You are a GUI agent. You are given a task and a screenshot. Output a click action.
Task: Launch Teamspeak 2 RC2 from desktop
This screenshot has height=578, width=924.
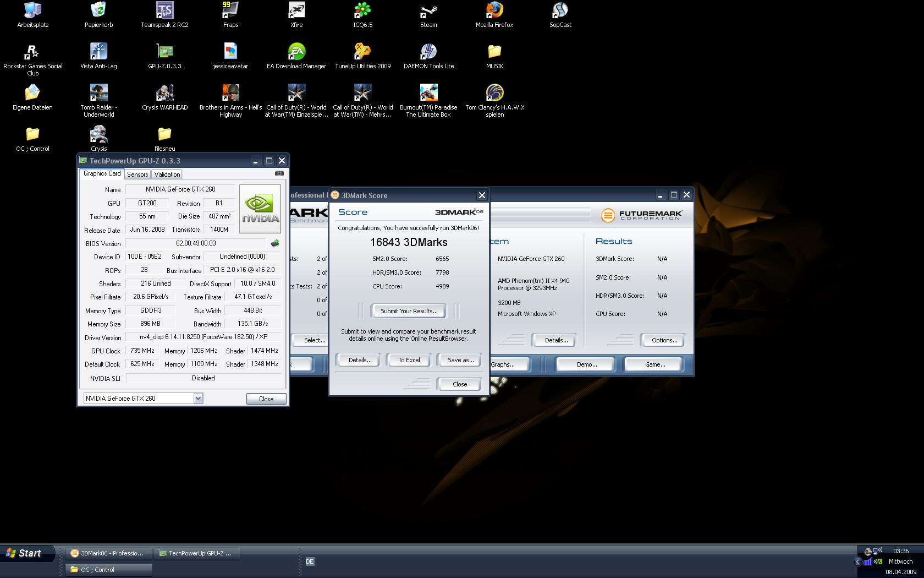pyautogui.click(x=164, y=15)
